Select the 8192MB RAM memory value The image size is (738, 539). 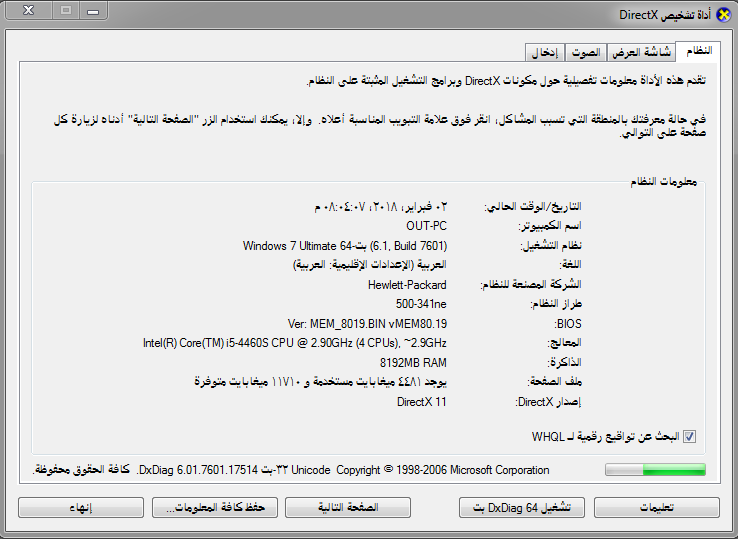point(413,363)
